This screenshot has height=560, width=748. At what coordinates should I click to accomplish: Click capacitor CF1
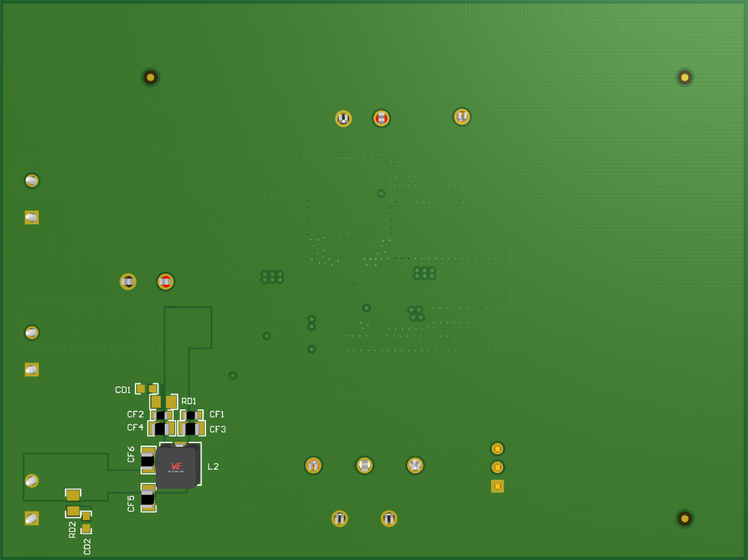(191, 415)
